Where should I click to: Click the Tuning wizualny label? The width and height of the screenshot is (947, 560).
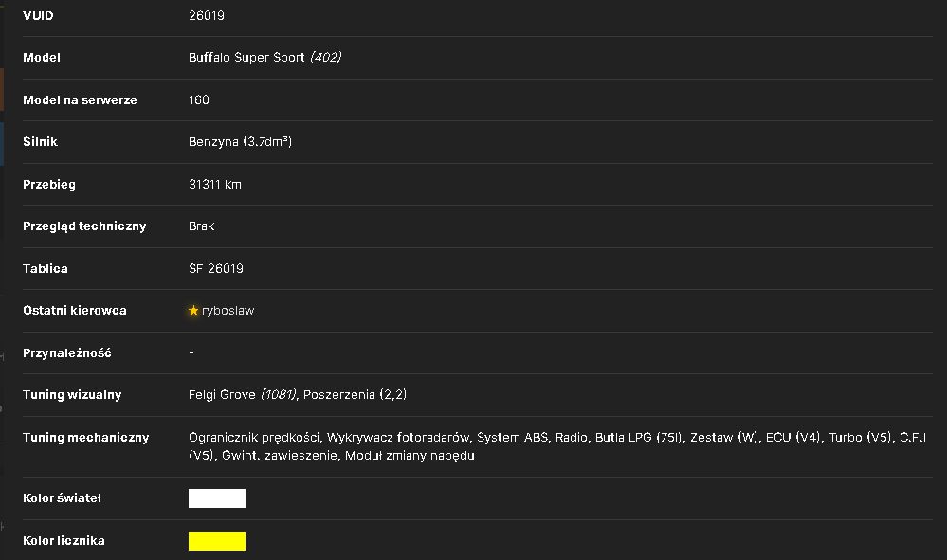point(72,395)
